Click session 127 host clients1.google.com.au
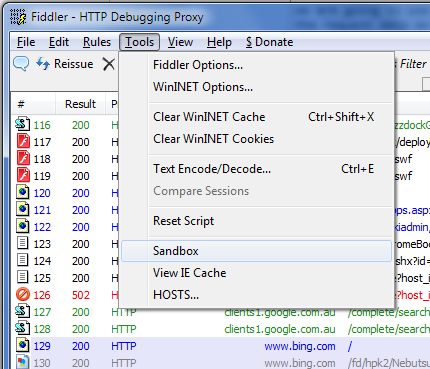Screen dimensions: 430x369 pyautogui.click(x=280, y=312)
